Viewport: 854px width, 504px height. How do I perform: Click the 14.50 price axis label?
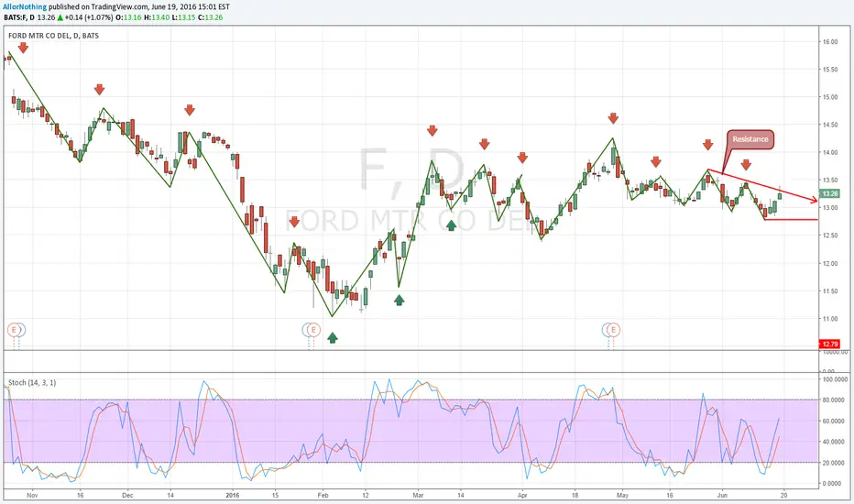830,125
